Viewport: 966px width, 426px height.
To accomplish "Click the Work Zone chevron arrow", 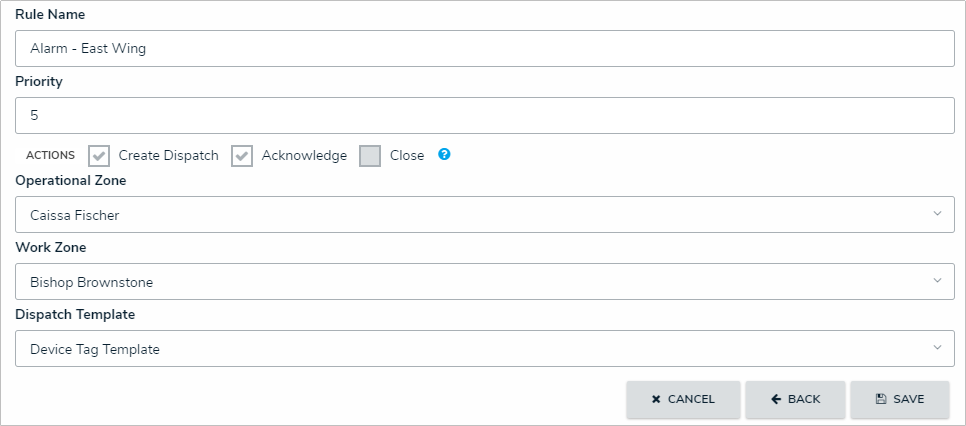I will [x=937, y=281].
